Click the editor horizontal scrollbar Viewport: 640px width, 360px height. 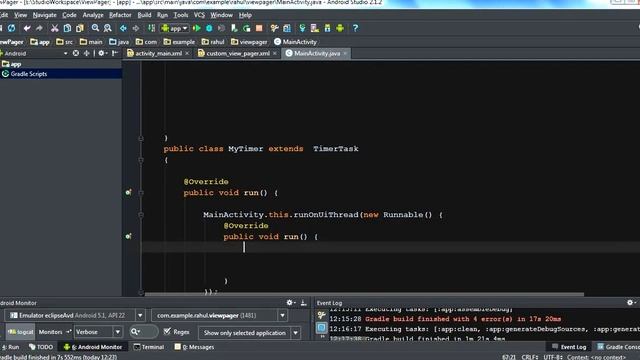click(364, 294)
